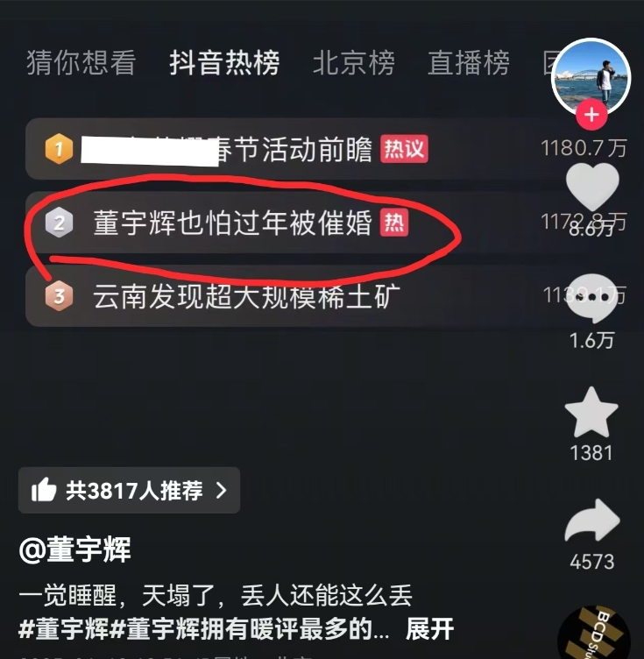Open the comments speech bubble icon
Viewport: 644px width, 659px height.
[x=592, y=298]
